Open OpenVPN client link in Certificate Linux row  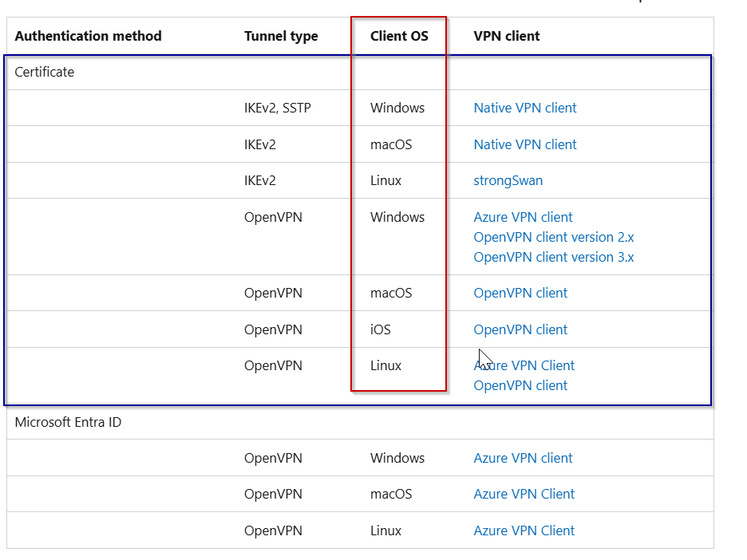520,386
